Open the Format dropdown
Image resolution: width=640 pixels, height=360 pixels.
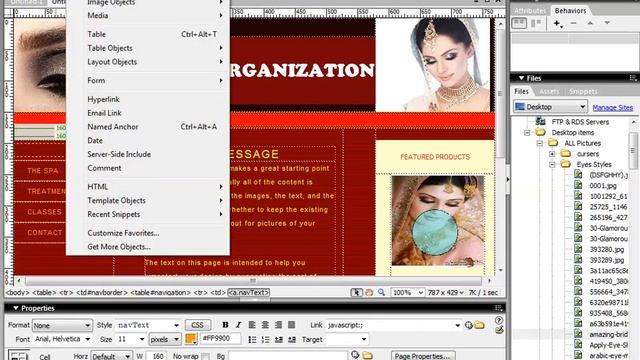[x=62, y=325]
